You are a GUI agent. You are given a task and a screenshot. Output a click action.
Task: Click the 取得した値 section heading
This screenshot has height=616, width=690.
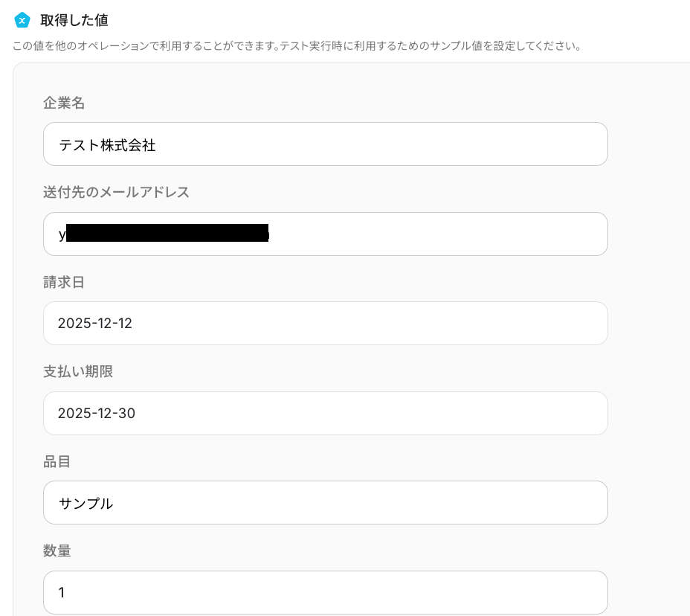click(74, 20)
